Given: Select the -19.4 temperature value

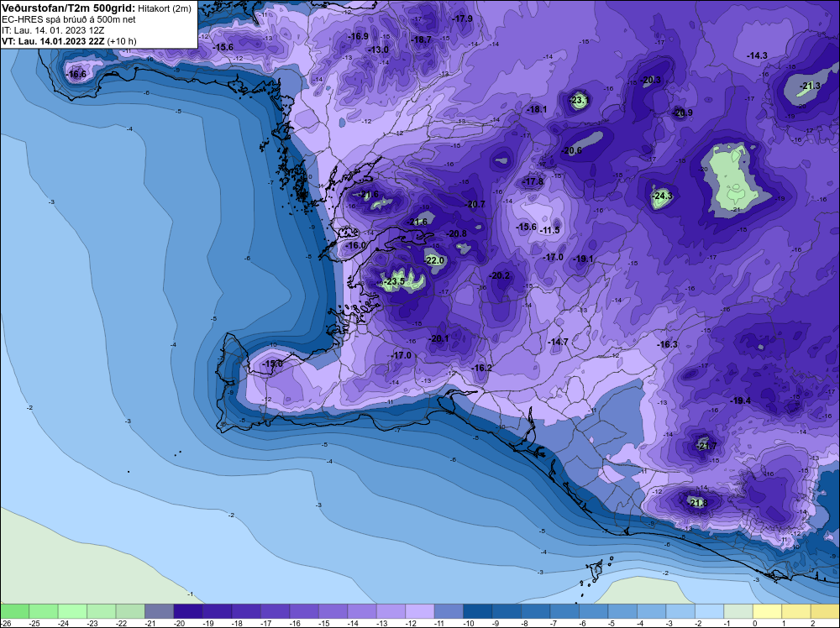Looking at the screenshot, I should pyautogui.click(x=740, y=400).
